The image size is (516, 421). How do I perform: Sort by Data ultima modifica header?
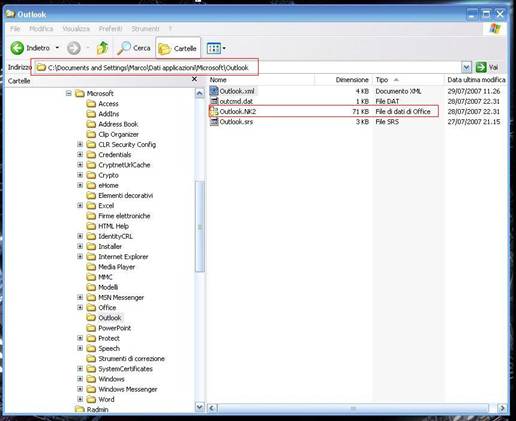476,80
